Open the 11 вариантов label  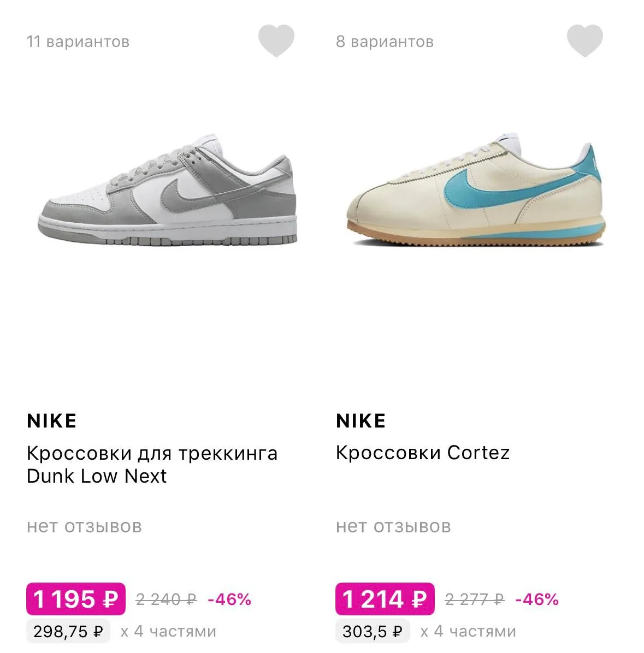[78, 41]
